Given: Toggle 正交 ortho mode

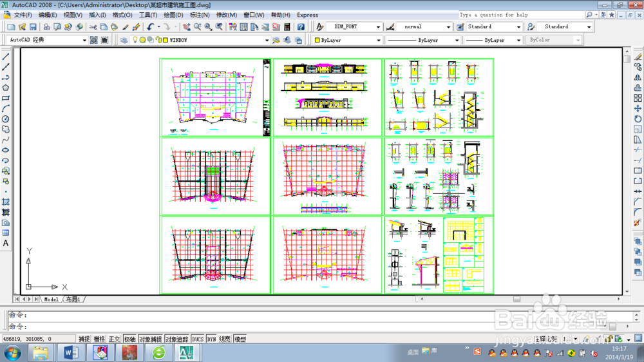Looking at the screenshot, I should click(x=114, y=339).
